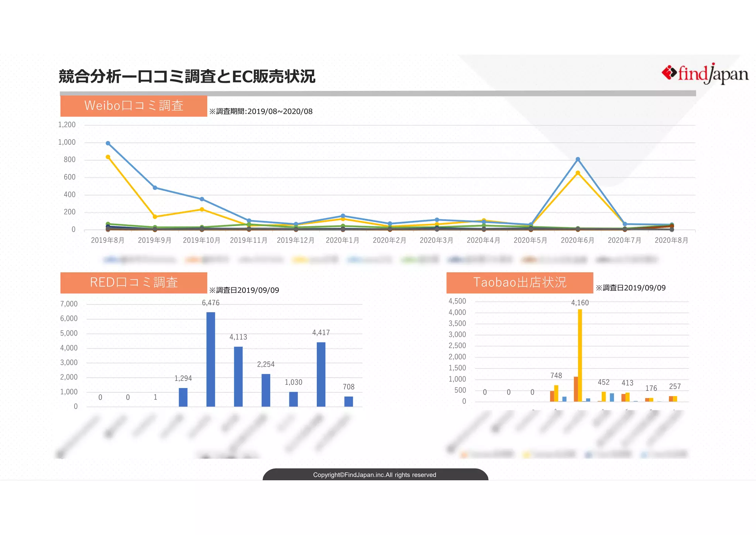
Task: Click the RED bar labeled 6,476
Action: 211,359
